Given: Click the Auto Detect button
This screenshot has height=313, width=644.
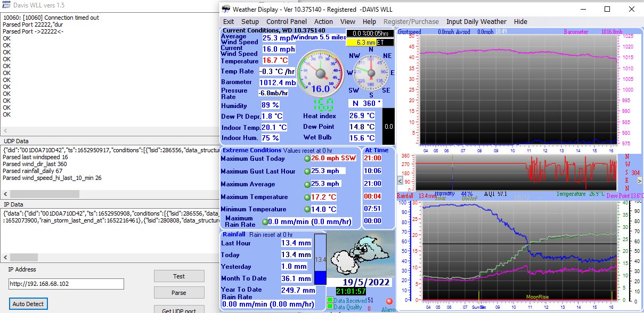Looking at the screenshot, I should [x=28, y=304].
